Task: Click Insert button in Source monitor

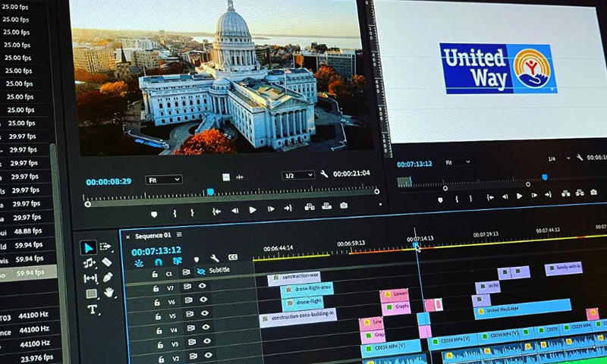Action: [x=310, y=207]
